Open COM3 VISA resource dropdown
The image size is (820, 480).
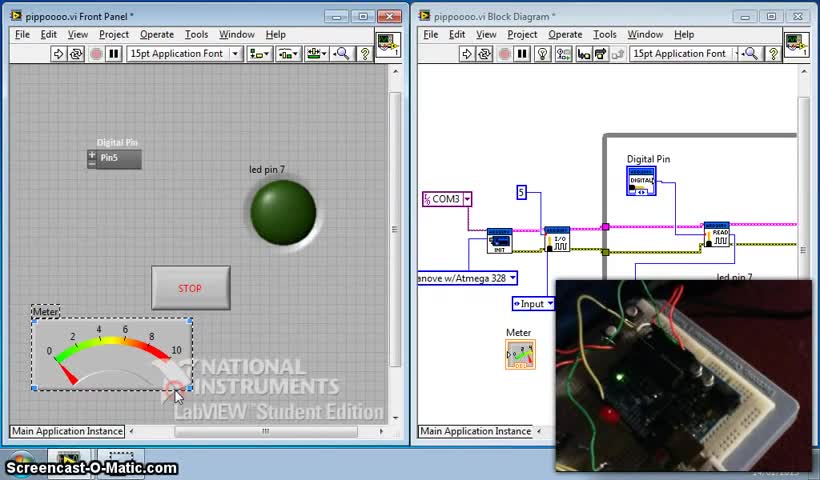pyautogui.click(x=467, y=199)
